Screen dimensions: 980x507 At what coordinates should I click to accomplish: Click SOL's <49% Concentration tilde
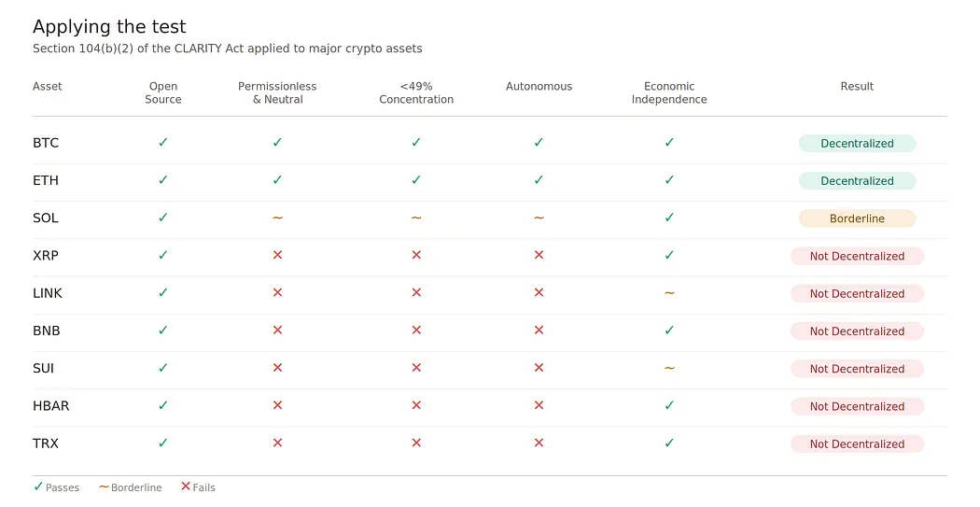click(x=416, y=218)
